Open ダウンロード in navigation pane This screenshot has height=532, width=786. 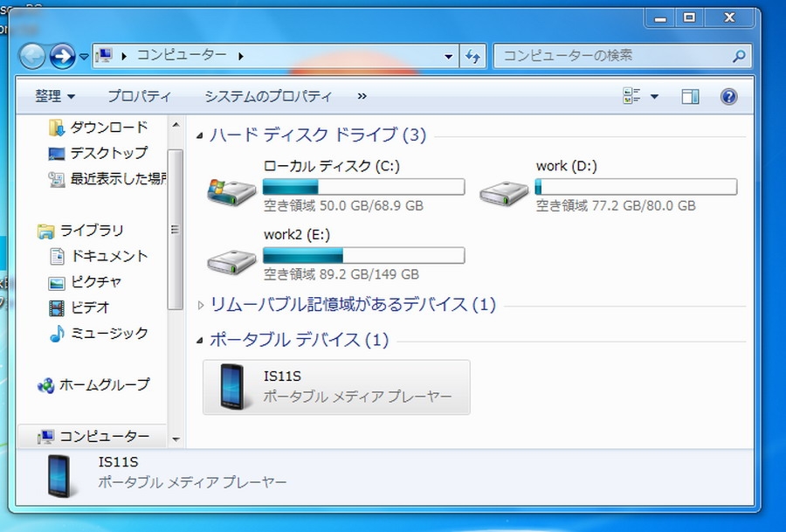[109, 128]
